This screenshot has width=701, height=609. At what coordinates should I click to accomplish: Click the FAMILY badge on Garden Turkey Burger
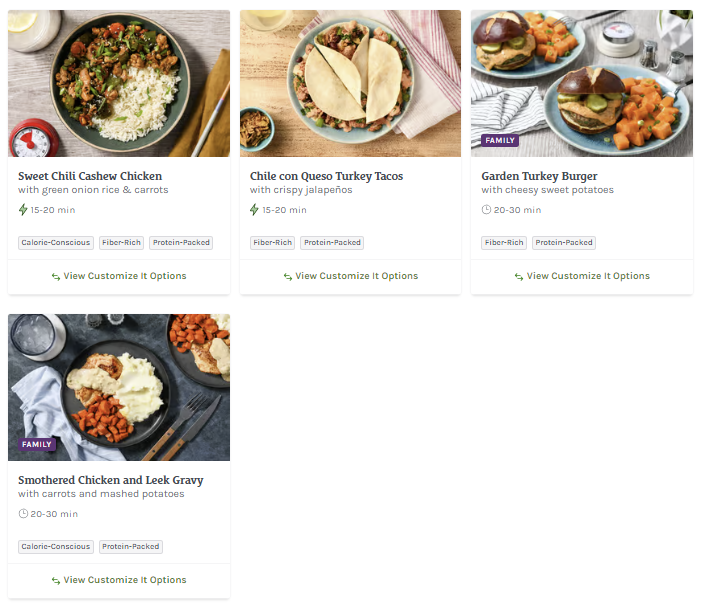coord(500,141)
